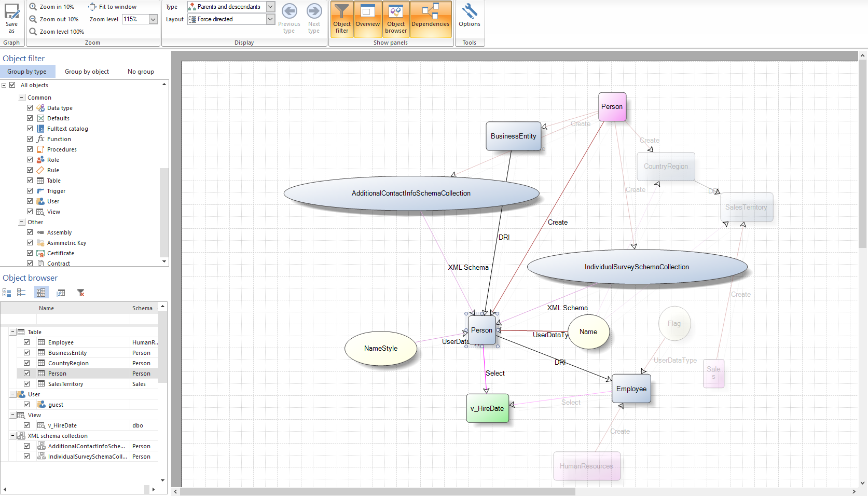This screenshot has height=497, width=868.
Task: Zoom in 10% on the graph
Action: click(52, 7)
